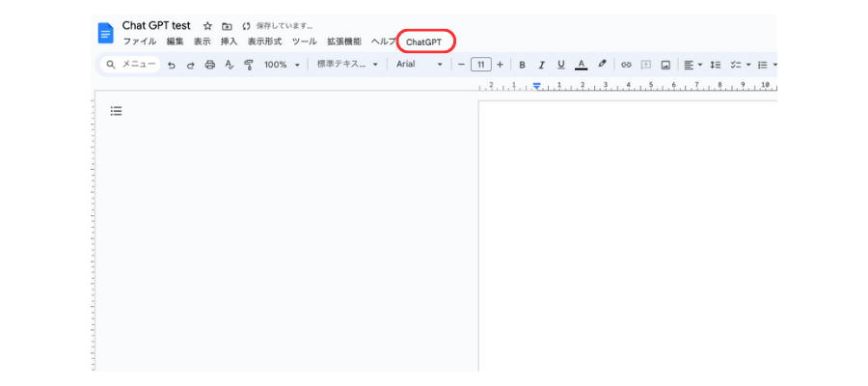
Task: Click the 保存しています status text
Action: pyautogui.click(x=285, y=26)
